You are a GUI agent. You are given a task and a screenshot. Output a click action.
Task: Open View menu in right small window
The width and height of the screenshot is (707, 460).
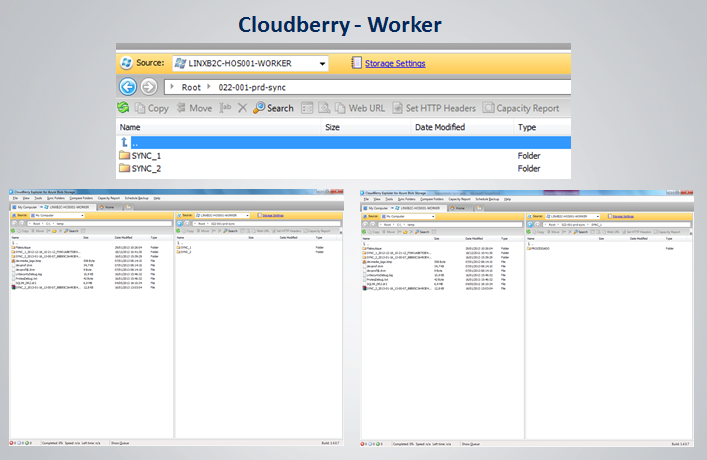click(x=377, y=199)
